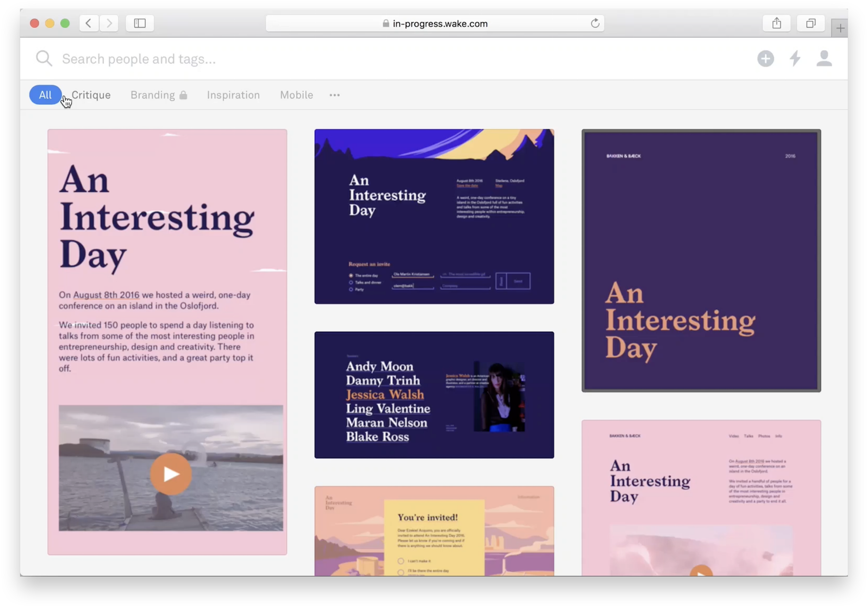The image size is (868, 608).
Task: Reload the page with refresh icon
Action: pyautogui.click(x=595, y=24)
